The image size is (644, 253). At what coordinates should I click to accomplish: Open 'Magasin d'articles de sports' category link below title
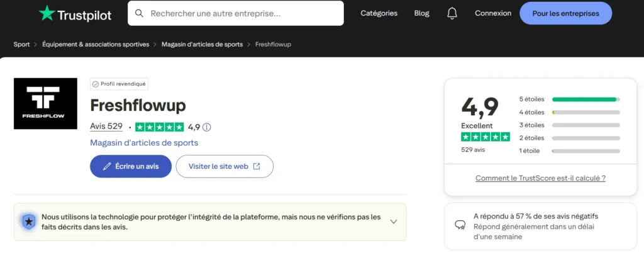coord(144,143)
